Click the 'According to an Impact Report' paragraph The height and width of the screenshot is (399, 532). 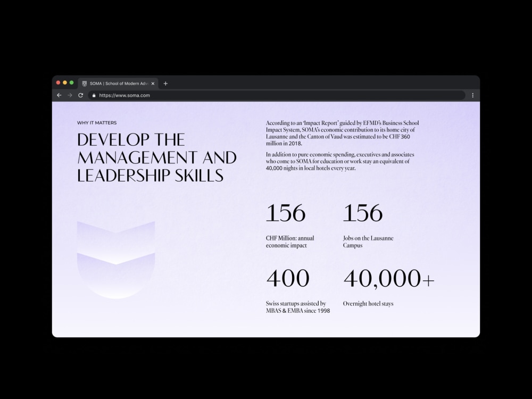pos(342,133)
